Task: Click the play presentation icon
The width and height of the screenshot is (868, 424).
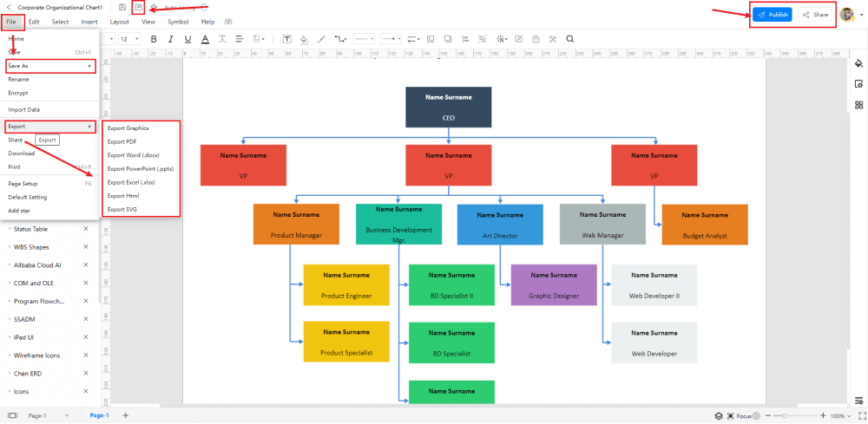Action: (x=757, y=415)
